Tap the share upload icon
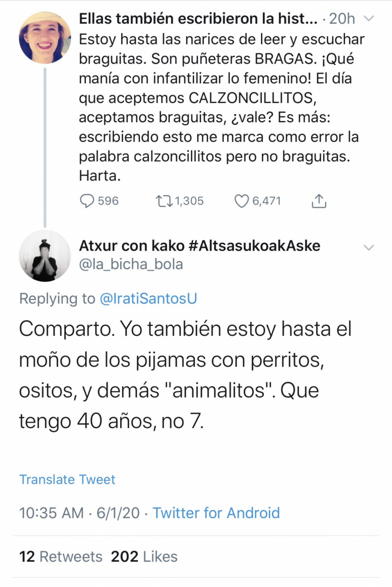Viewport: 392px width, 587px height. coord(318,201)
